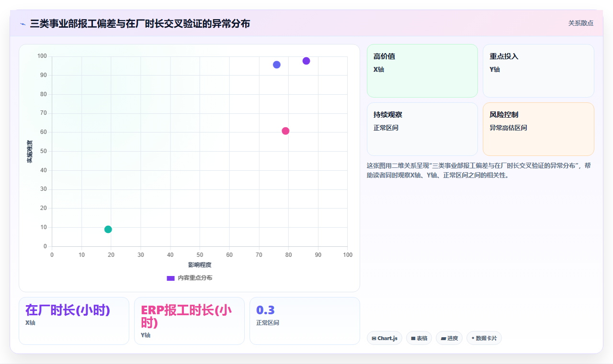This screenshot has width=613, height=364.
Task: Click the y-axis tick label 100
Action: [42, 56]
